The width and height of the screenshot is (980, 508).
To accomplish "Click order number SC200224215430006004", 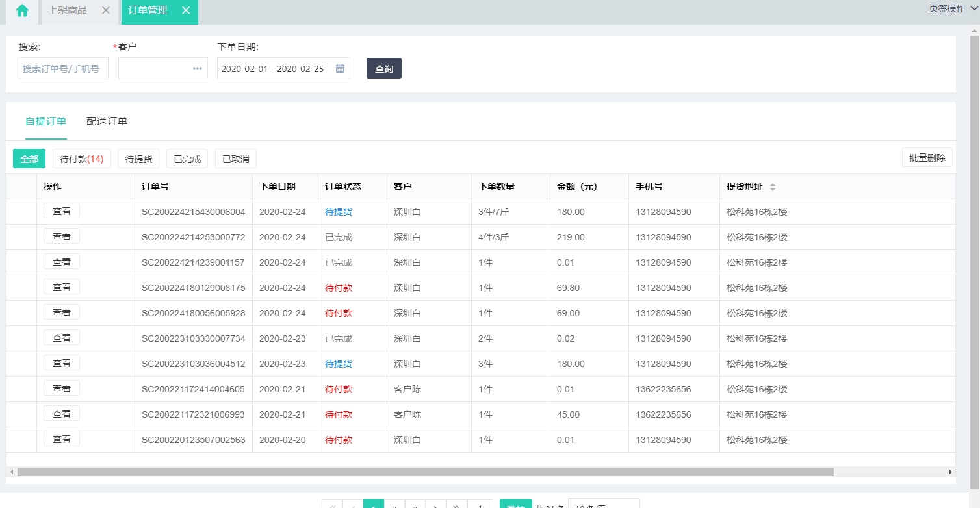I will pos(194,212).
